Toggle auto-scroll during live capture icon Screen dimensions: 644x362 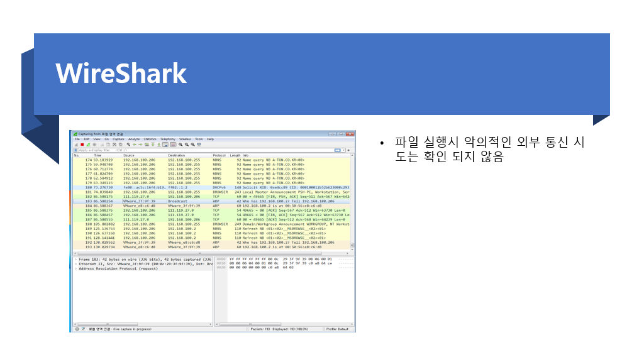[165, 145]
